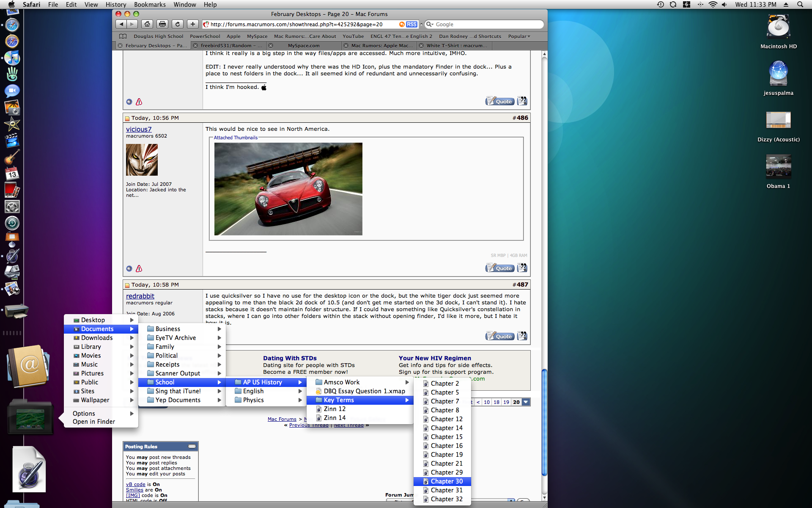Click the Quote button on post #487
Image resolution: width=812 pixels, height=508 pixels.
(x=500, y=336)
